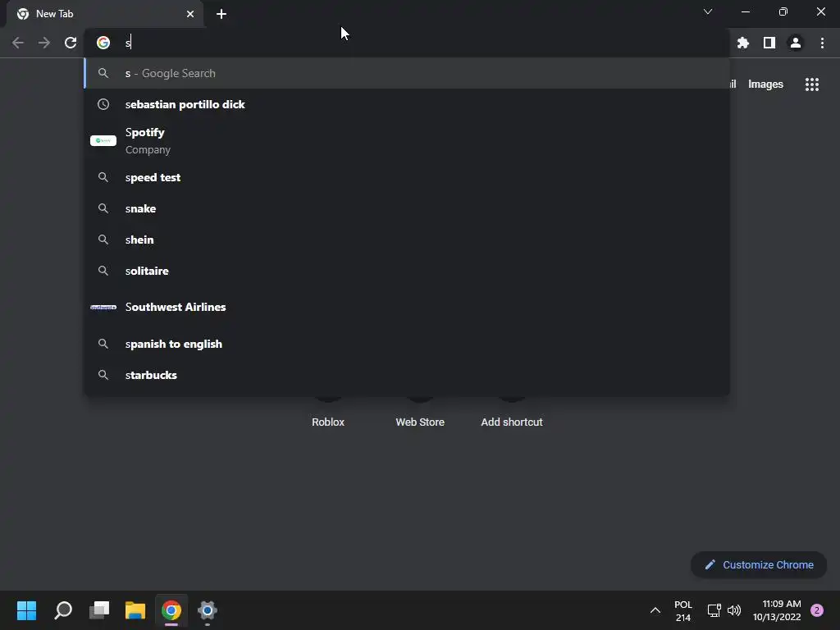840x630 pixels.
Task: Click the Add shortcut tile
Action: coord(512,422)
